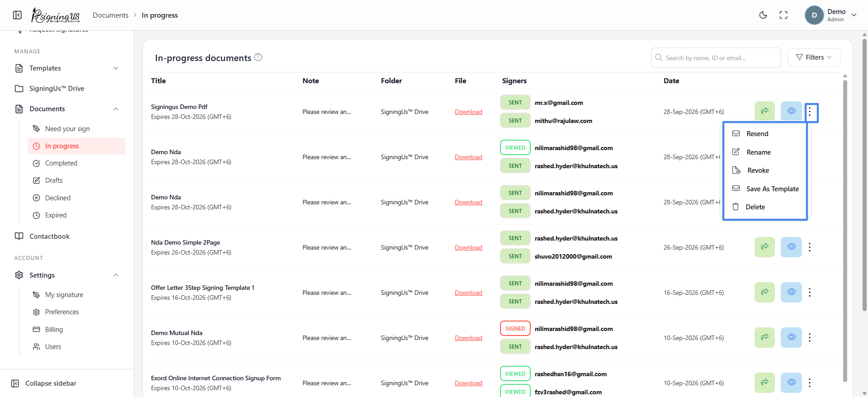Click SIGNED badge for nilimarashid98@gmail.com

515,329
